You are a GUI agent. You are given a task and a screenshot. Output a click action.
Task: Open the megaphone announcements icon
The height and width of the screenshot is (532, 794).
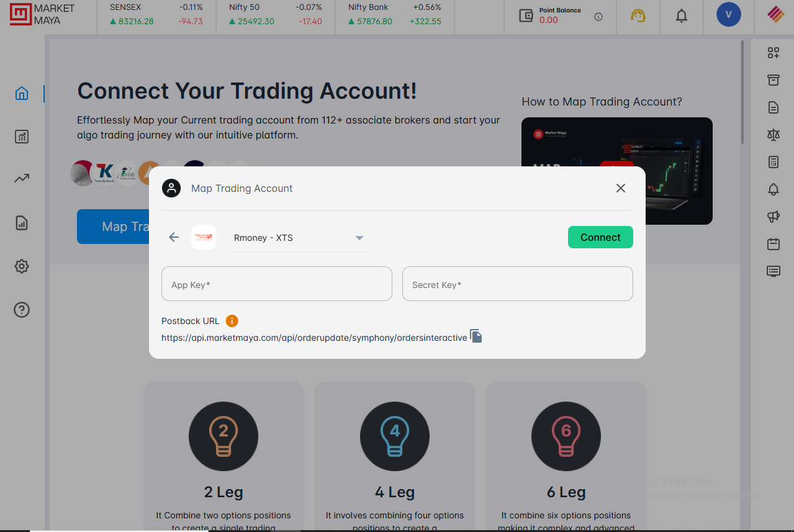[x=773, y=216]
